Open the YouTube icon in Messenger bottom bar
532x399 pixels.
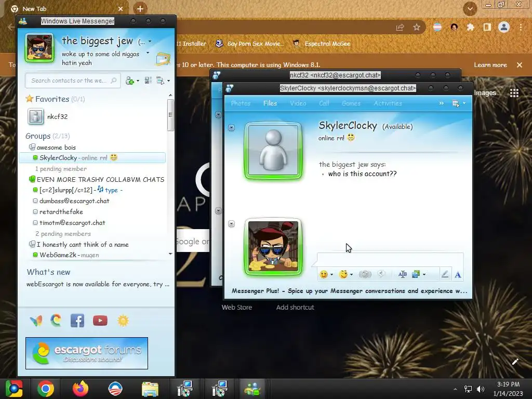coord(100,321)
